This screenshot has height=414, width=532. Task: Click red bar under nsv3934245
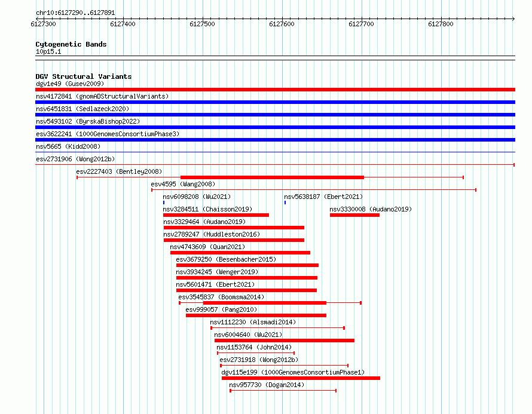[x=247, y=278]
